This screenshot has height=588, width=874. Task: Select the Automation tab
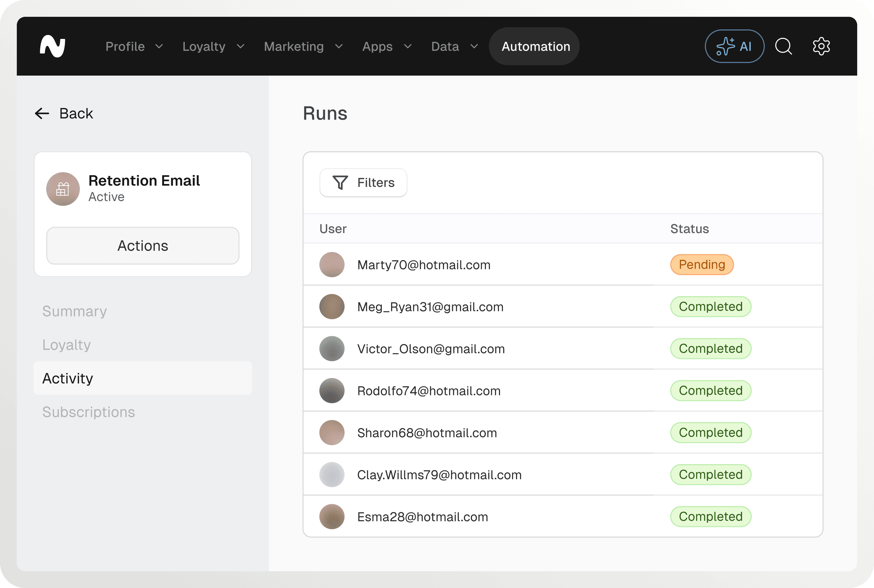[535, 46]
